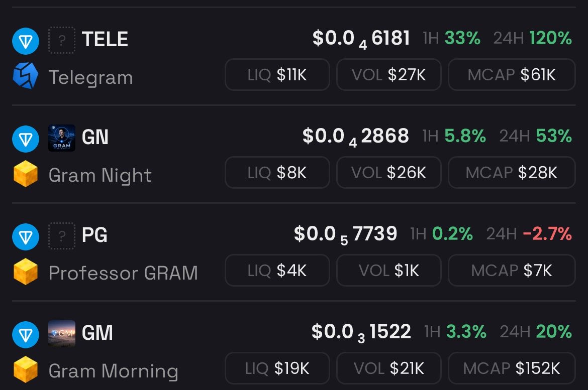
Task: Click the GN price $0.0₄2868
Action: point(355,137)
